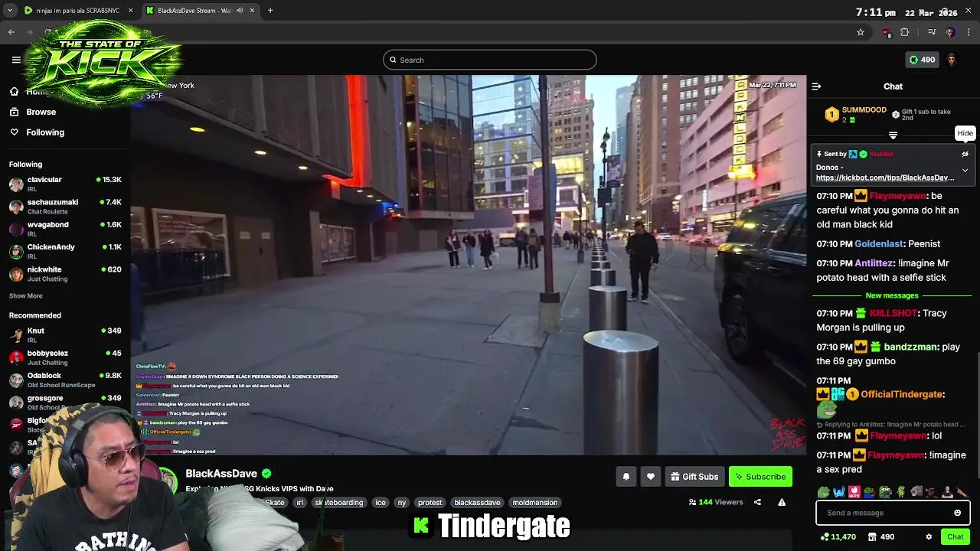Open the kickbot.com tips link

pyautogui.click(x=885, y=178)
